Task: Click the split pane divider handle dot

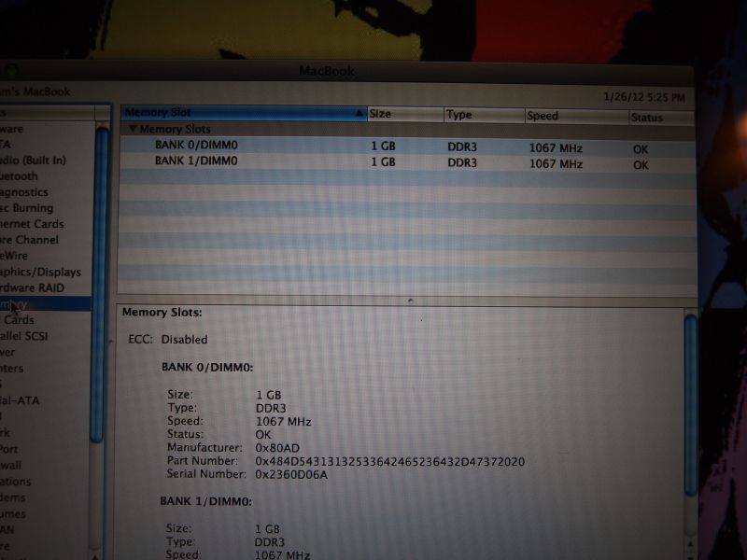Action: point(410,300)
